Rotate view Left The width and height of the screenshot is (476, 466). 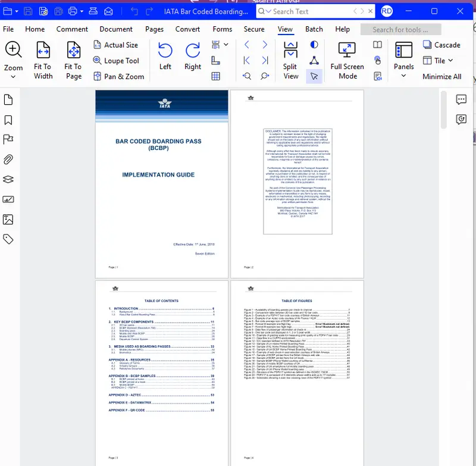(x=165, y=57)
